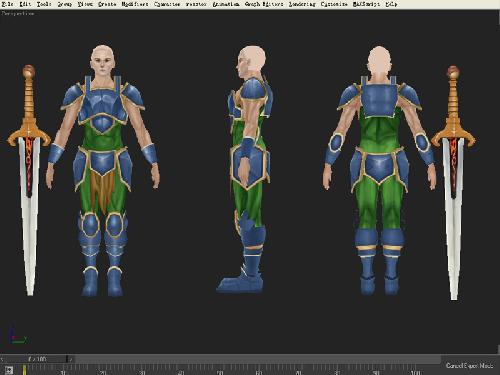Click the mini curve editor icon beside the timeline
The height and width of the screenshot is (375, 500).
(x=9, y=370)
